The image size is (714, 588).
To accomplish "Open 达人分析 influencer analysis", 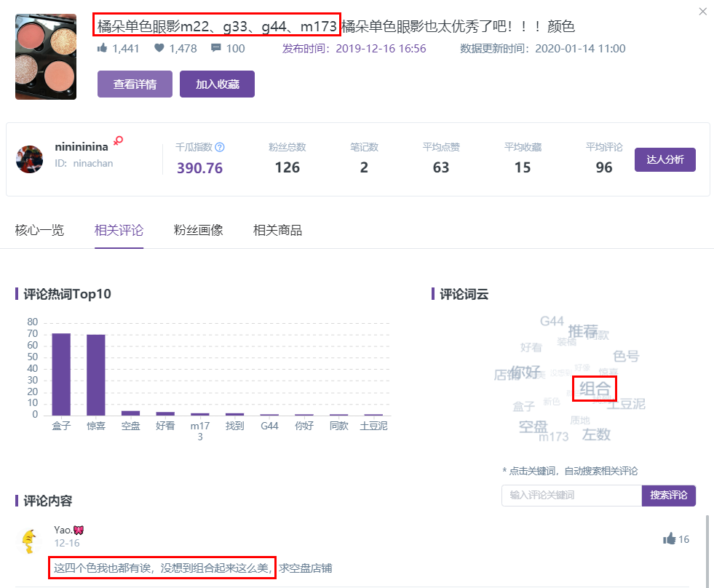I will point(665,160).
